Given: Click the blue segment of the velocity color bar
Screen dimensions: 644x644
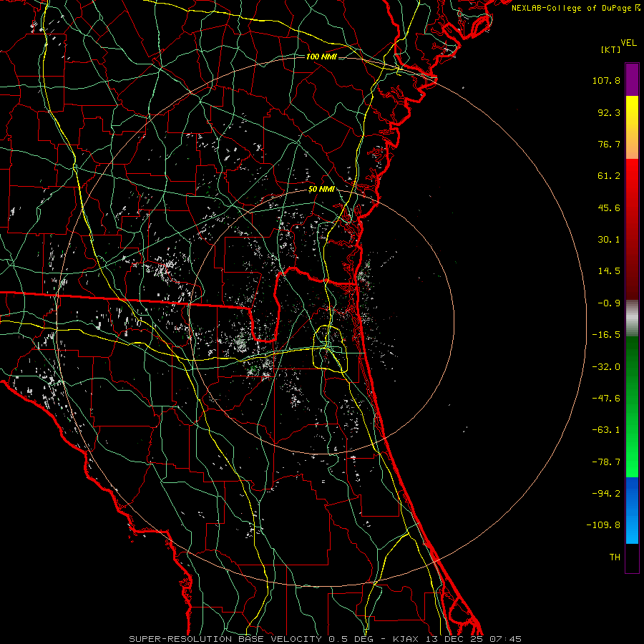Looking at the screenshot, I should pyautogui.click(x=632, y=510).
